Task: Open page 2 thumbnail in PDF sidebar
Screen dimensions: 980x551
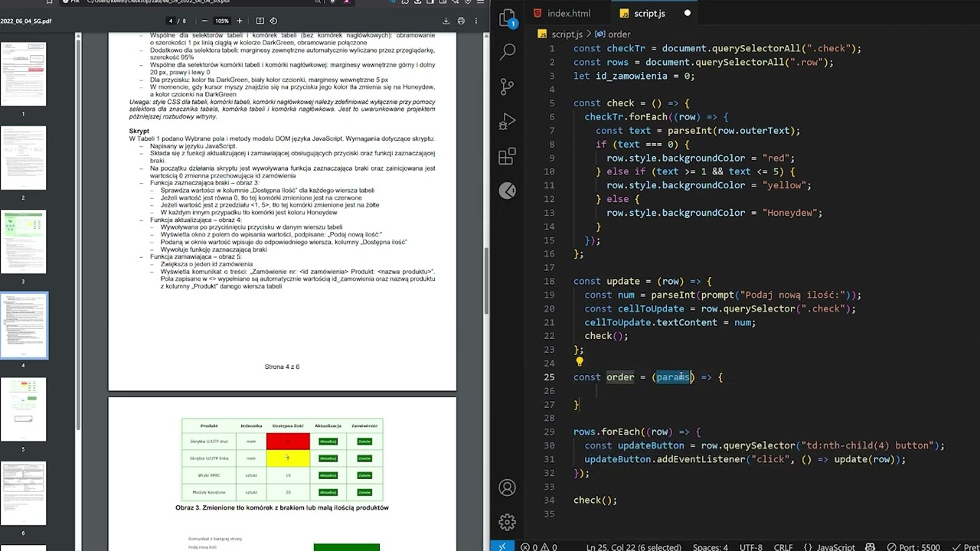Action: click(x=23, y=158)
